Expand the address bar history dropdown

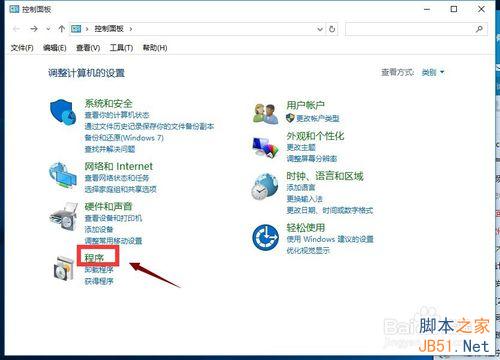click(320, 29)
